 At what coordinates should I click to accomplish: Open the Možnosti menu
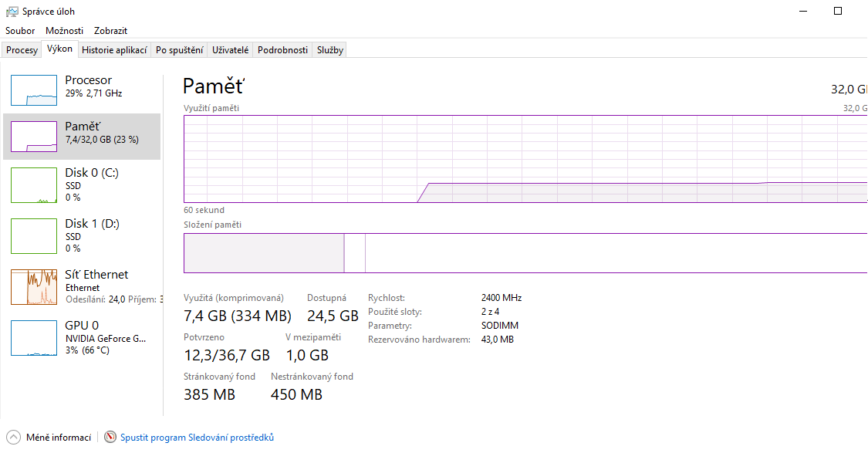64,31
